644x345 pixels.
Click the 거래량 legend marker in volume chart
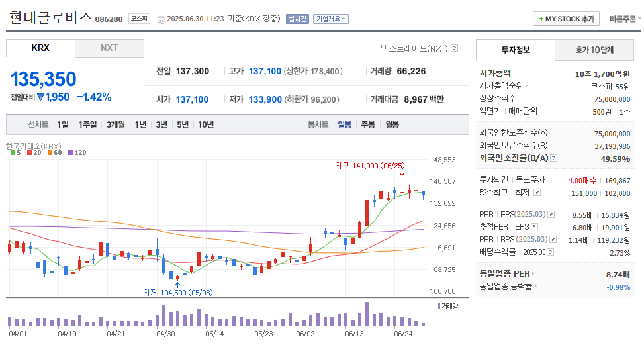click(x=439, y=306)
